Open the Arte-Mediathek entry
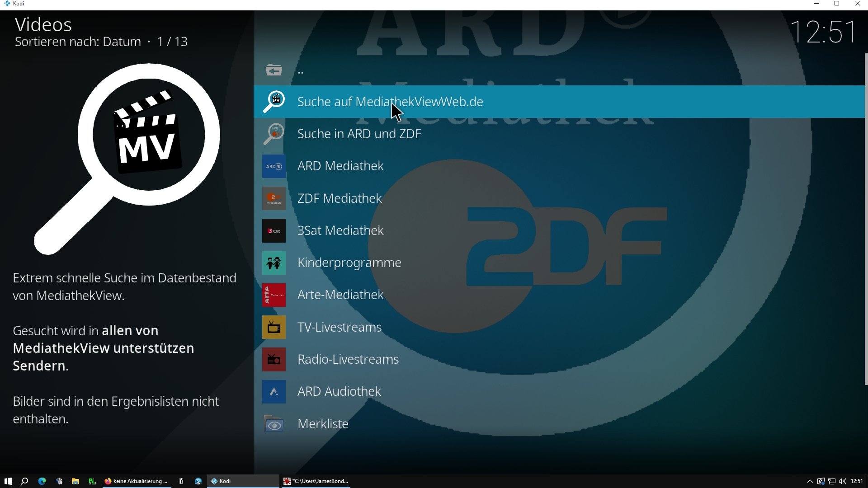868x488 pixels. tap(340, 295)
